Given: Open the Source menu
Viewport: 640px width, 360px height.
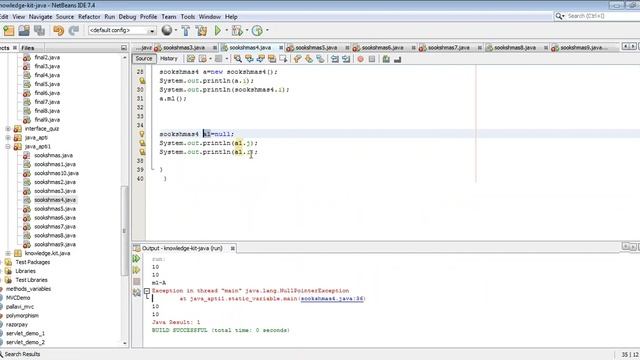Looking at the screenshot, I should point(65,17).
